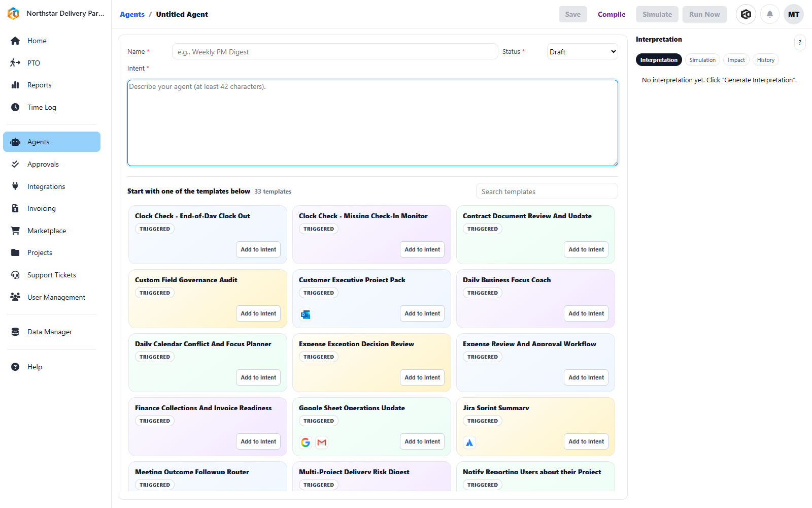Viewport: 812px width, 508px height.
Task: Add Daily Business Focus Coach to intent
Action: 586,313
